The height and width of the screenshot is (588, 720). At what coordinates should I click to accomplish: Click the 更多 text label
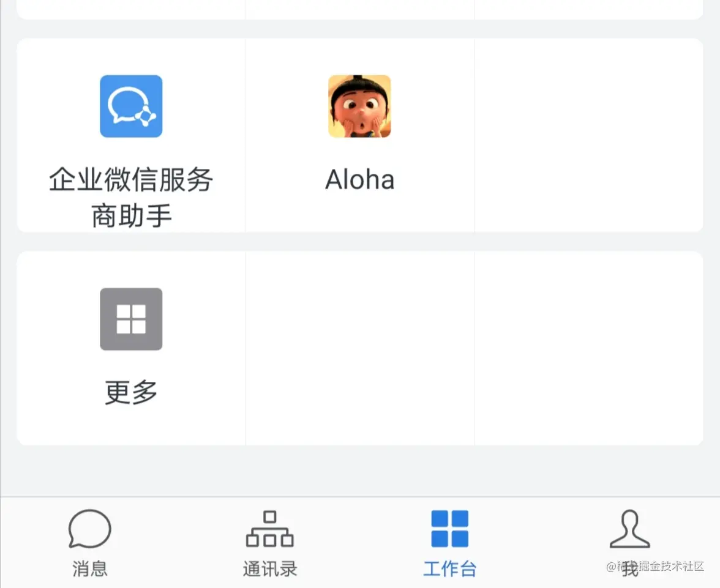[131, 392]
